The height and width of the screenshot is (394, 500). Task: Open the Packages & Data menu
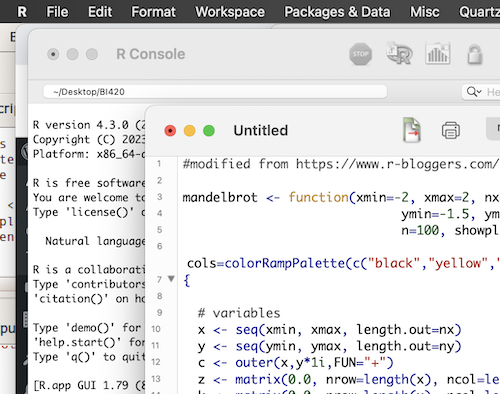(x=337, y=12)
